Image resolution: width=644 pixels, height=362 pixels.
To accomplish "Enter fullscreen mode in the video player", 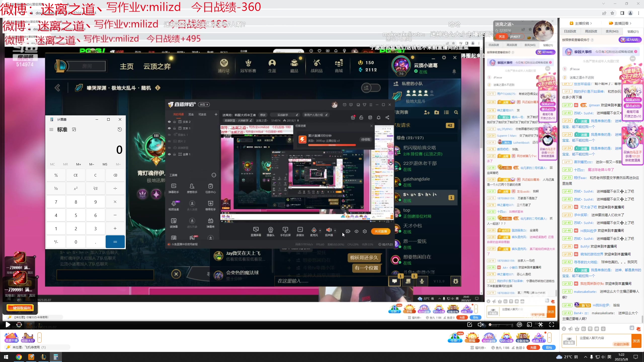I will coord(552,325).
